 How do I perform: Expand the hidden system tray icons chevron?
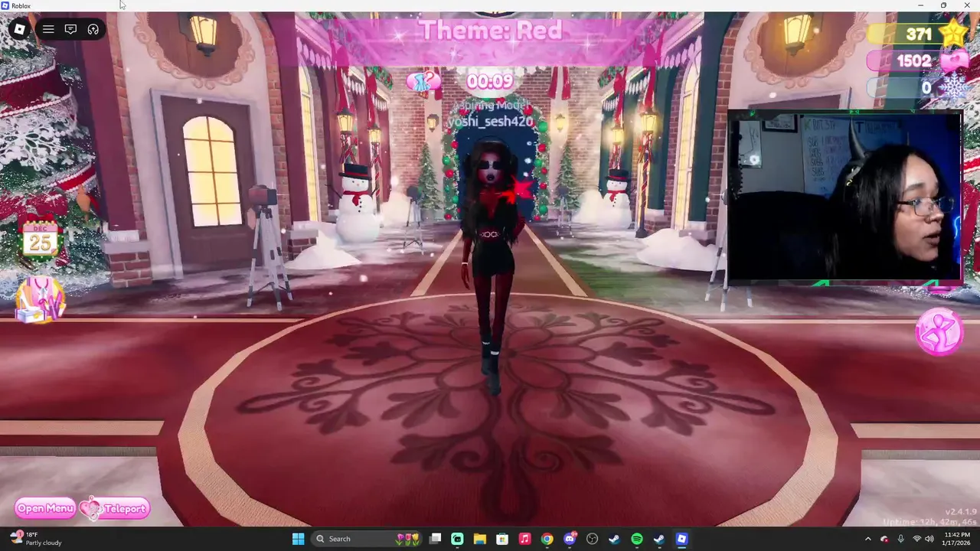[867, 539]
